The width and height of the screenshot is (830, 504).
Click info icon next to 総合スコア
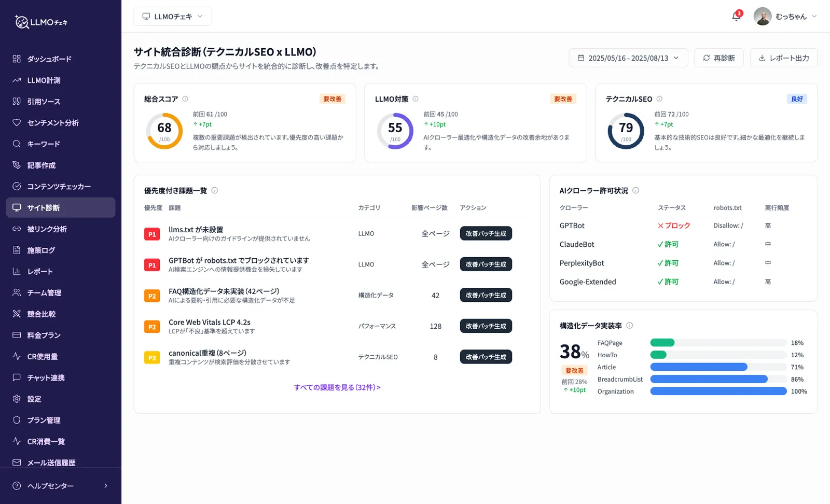coord(185,99)
